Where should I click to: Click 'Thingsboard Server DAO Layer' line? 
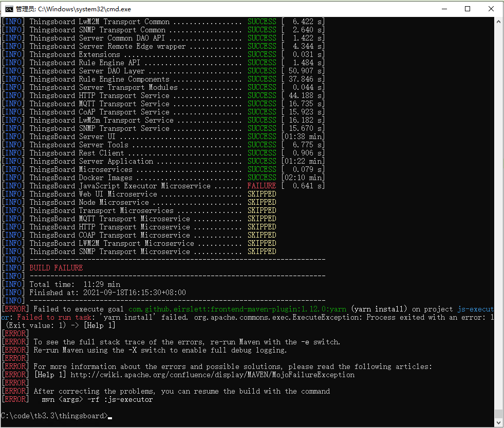163,71
